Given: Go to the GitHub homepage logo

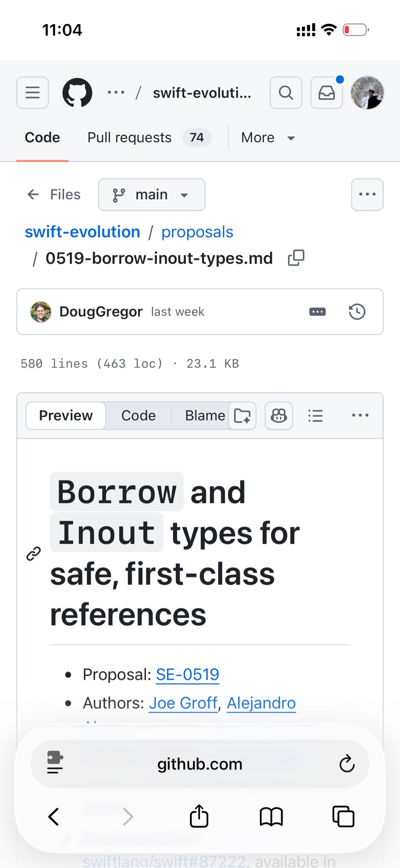Looking at the screenshot, I should pyautogui.click(x=77, y=93).
